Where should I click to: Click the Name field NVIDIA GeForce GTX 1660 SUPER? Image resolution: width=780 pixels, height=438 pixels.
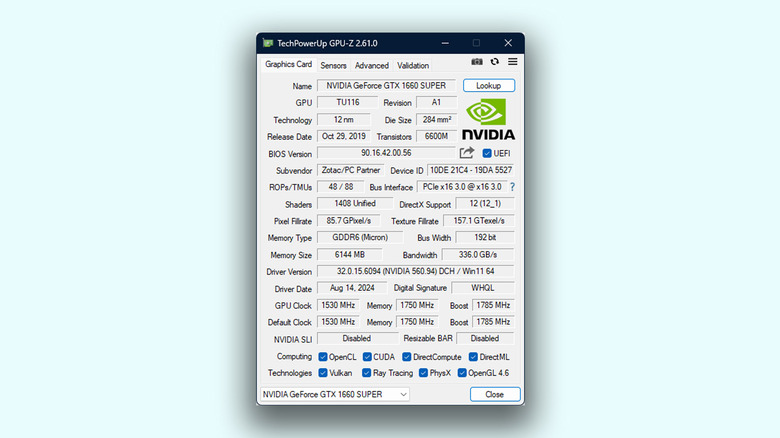[x=386, y=86]
